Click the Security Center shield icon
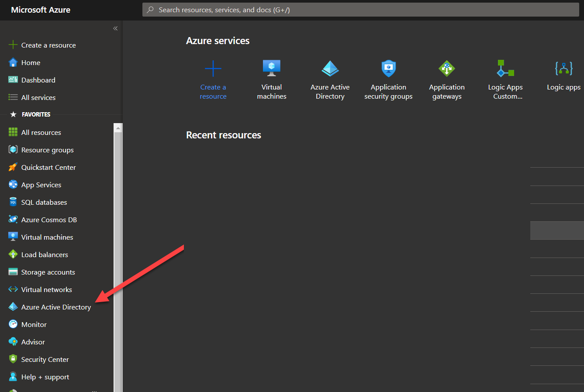 pyautogui.click(x=13, y=359)
